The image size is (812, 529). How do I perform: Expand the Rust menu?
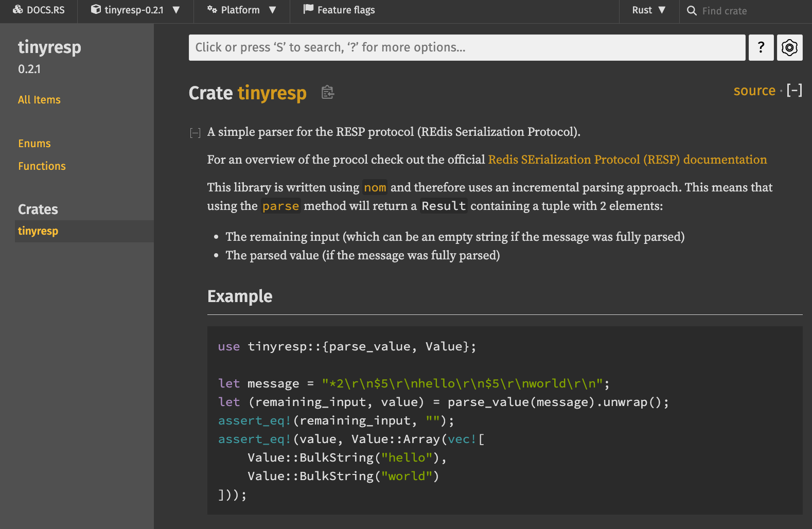[x=649, y=10]
